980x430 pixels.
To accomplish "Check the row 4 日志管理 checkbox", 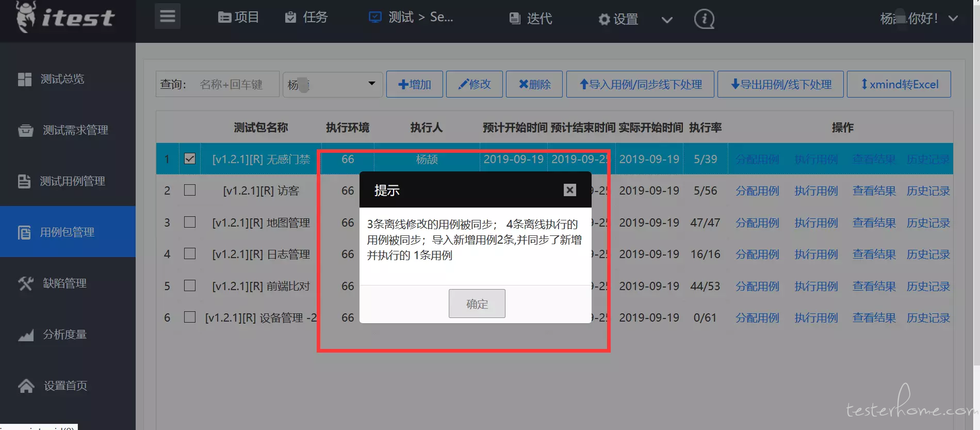I will pyautogui.click(x=190, y=253).
